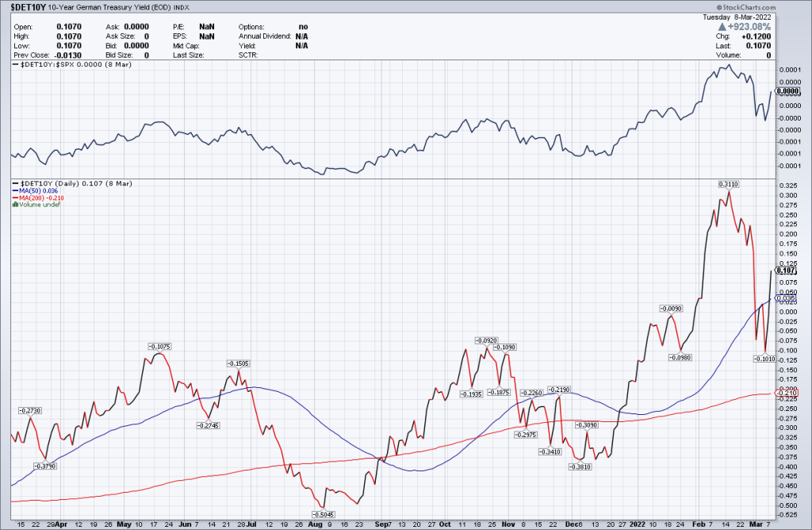Click the -0.210 MA(200) value tag
This screenshot has width=812, height=530.
[x=785, y=394]
